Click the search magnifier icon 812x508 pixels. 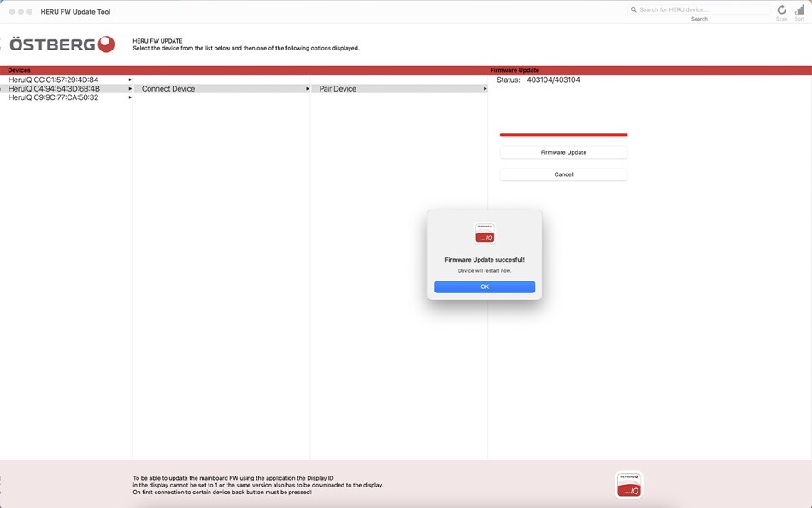point(633,9)
